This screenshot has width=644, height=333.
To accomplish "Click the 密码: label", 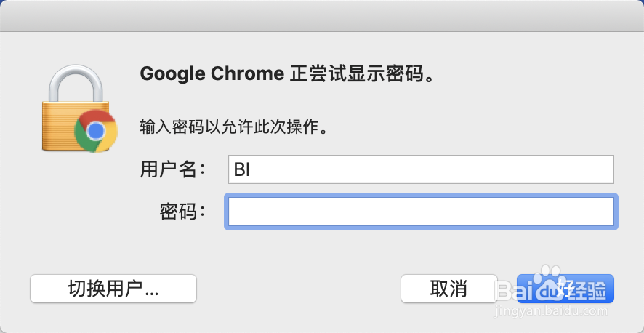I will point(182,212).
